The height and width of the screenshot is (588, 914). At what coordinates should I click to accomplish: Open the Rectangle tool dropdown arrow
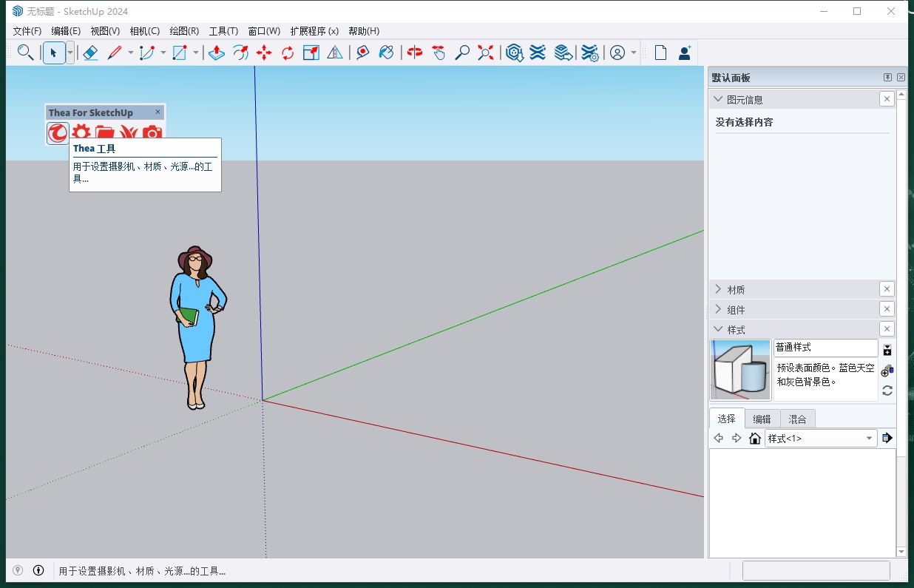[x=196, y=53]
